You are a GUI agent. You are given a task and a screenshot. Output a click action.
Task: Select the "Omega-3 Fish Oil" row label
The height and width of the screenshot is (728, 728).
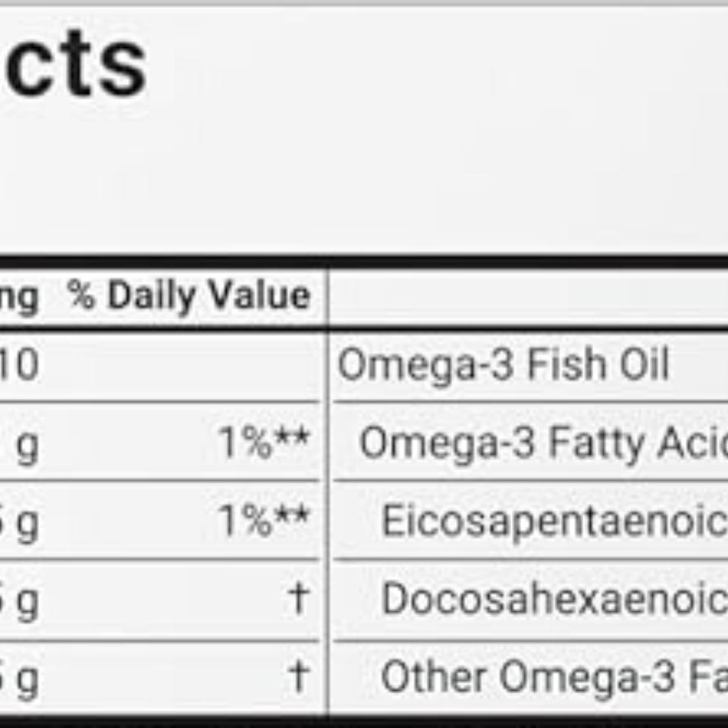pos(504,365)
